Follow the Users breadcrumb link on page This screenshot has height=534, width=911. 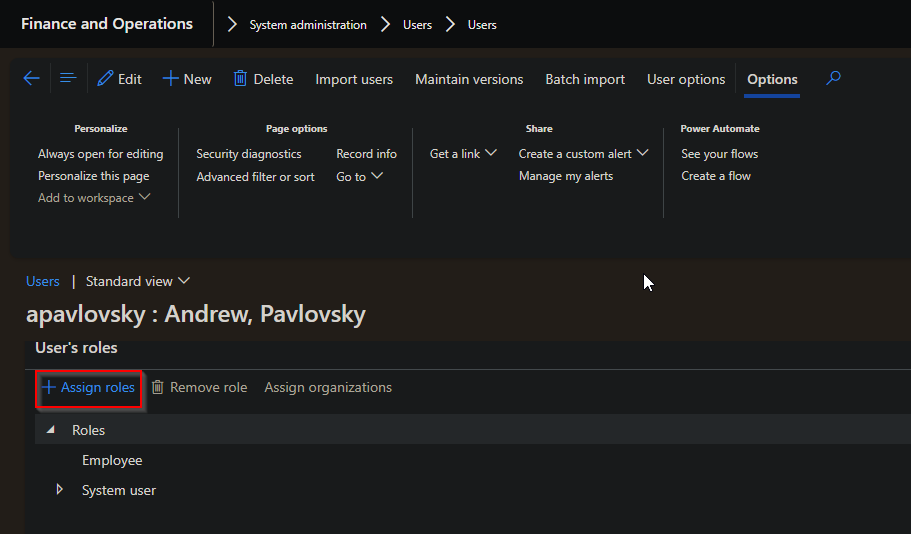[43, 281]
